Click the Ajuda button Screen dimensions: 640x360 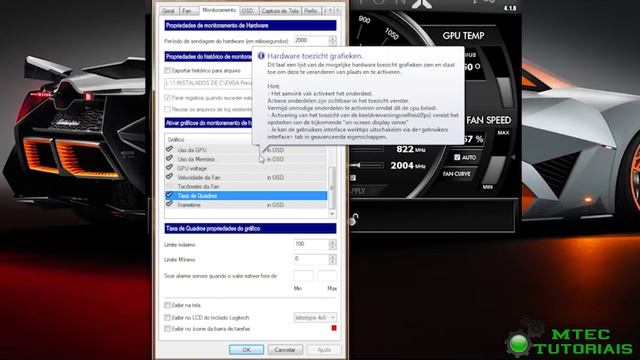pos(324,350)
